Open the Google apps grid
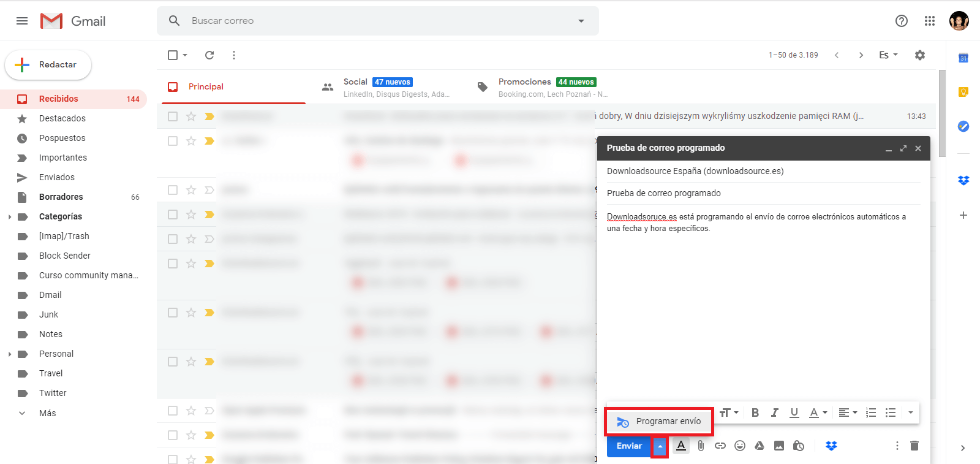The image size is (980, 464). 930,21
